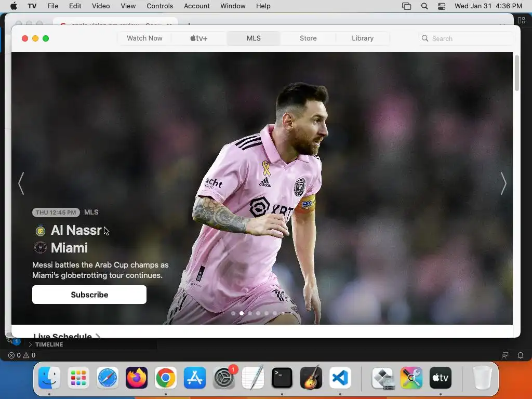
Task: Click the TV window vertical scrollbar
Action: [517, 73]
